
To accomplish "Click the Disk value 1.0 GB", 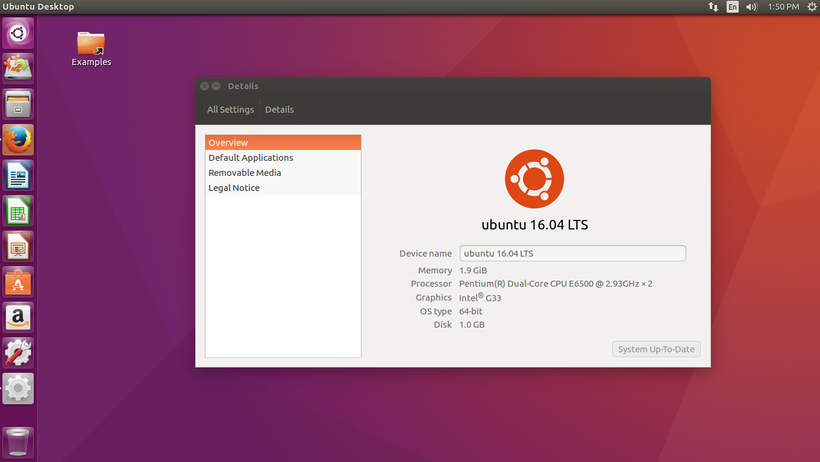I will [x=472, y=324].
